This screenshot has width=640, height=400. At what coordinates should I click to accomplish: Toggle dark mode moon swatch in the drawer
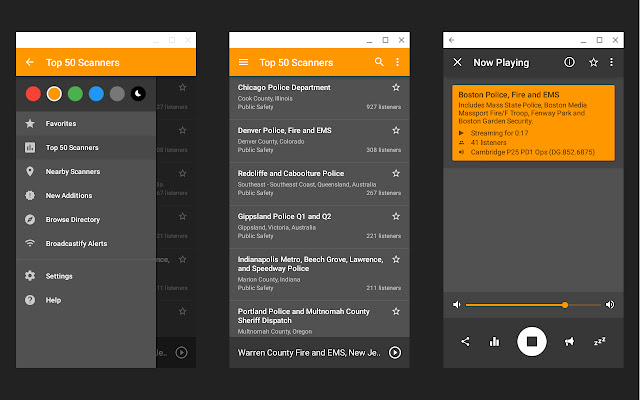click(139, 94)
